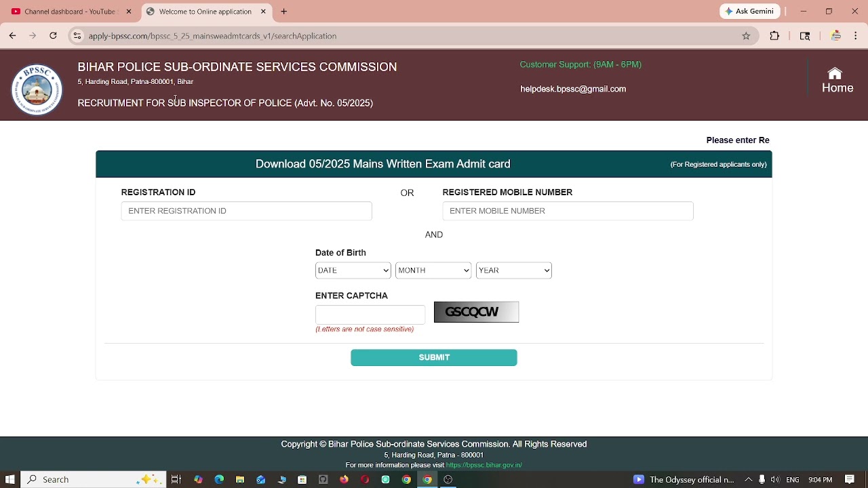Image resolution: width=868 pixels, height=488 pixels.
Task: Open bpssc.bihar.gov.in footer link
Action: (484, 466)
